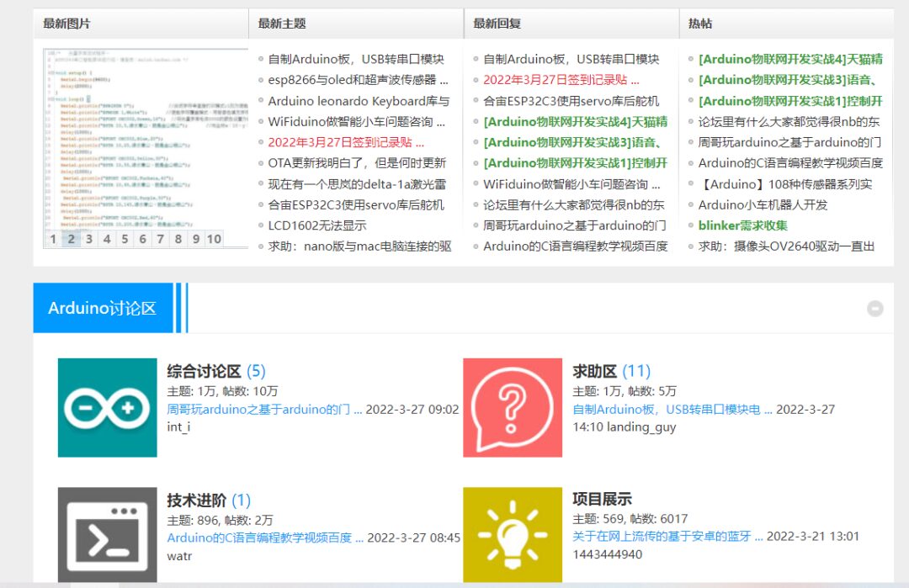Open 摄像头OV2640驱动 hot post
The width and height of the screenshot is (909, 588).
pyautogui.click(x=786, y=246)
